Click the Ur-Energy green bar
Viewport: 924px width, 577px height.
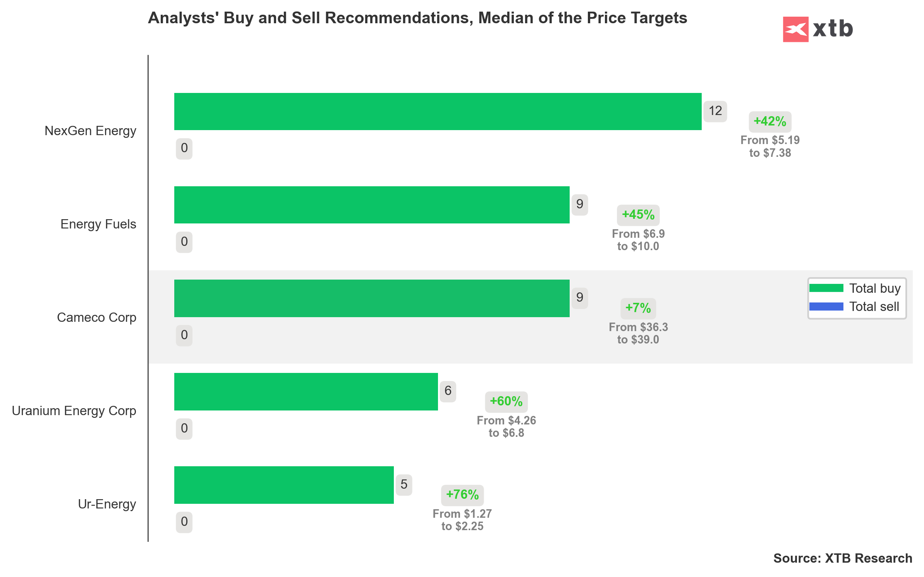pos(284,485)
